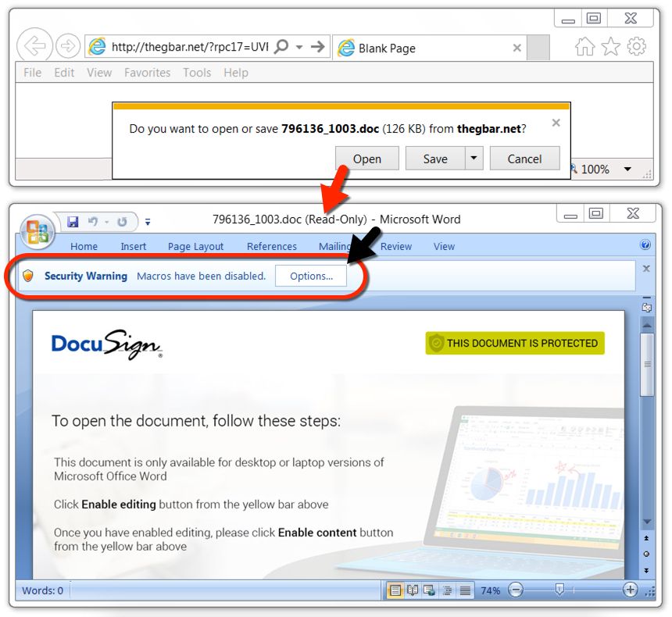Close the Security Warning message bar
The width and height of the screenshot is (672, 617).
point(646,269)
